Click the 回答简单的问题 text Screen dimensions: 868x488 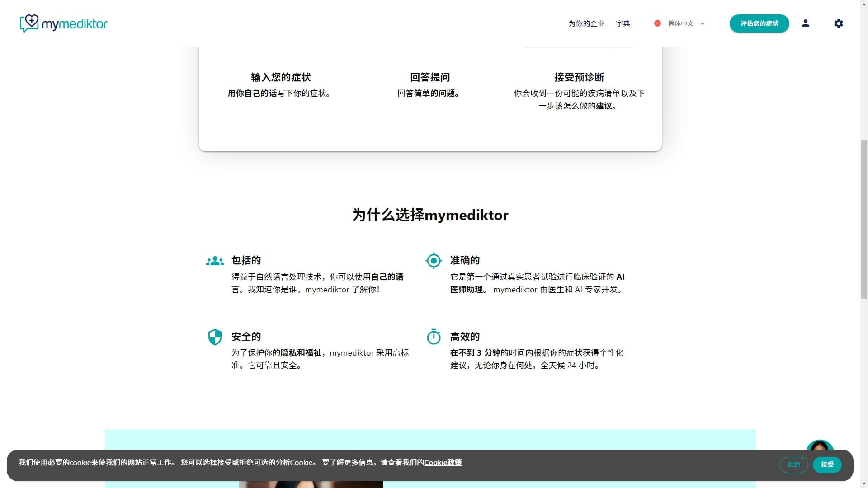coord(430,94)
